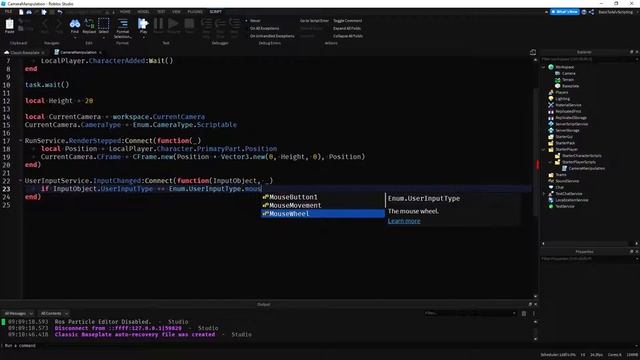This screenshot has height=360, width=640.
Task: Collapse the Workspace tree node
Action: [544, 67]
